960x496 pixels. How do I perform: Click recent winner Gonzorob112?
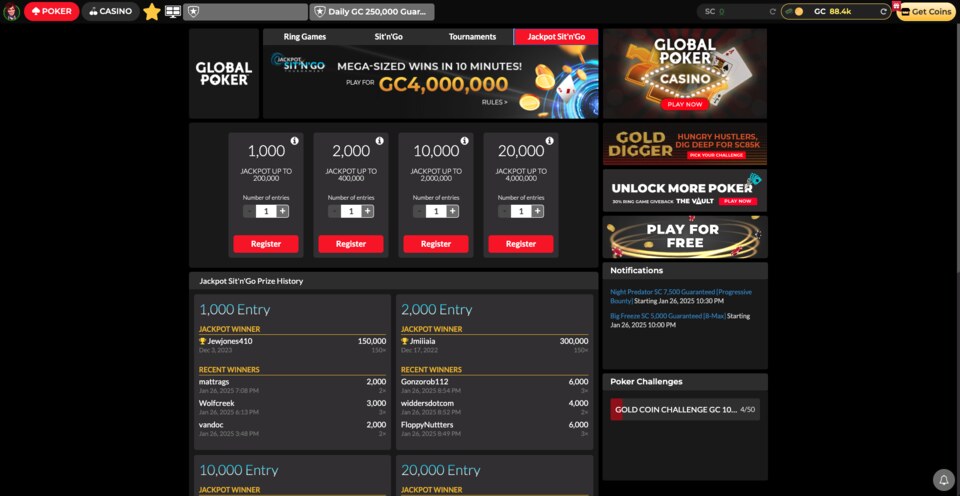tap(424, 381)
